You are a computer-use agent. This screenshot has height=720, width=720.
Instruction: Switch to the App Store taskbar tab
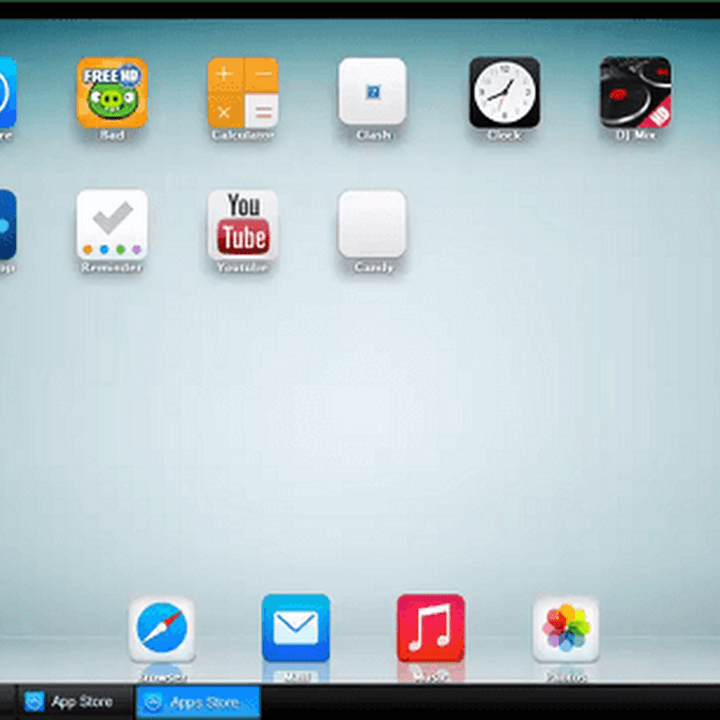pos(75,702)
